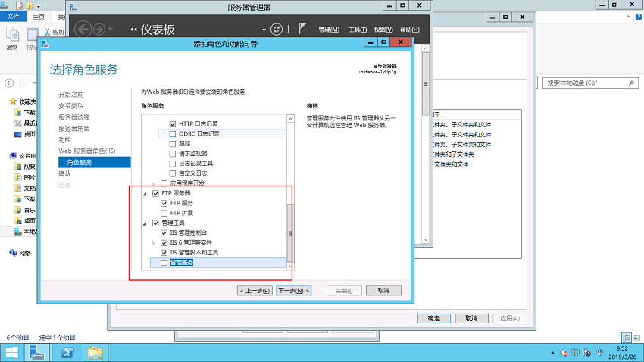Click the speaker volume tray icon
This screenshot has width=644, height=362.
pyautogui.click(x=564, y=353)
